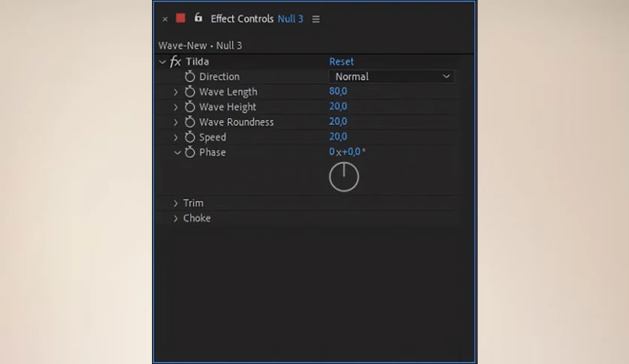This screenshot has width=629, height=364.
Task: Toggle Wave Height stopwatch
Action: [x=190, y=107]
